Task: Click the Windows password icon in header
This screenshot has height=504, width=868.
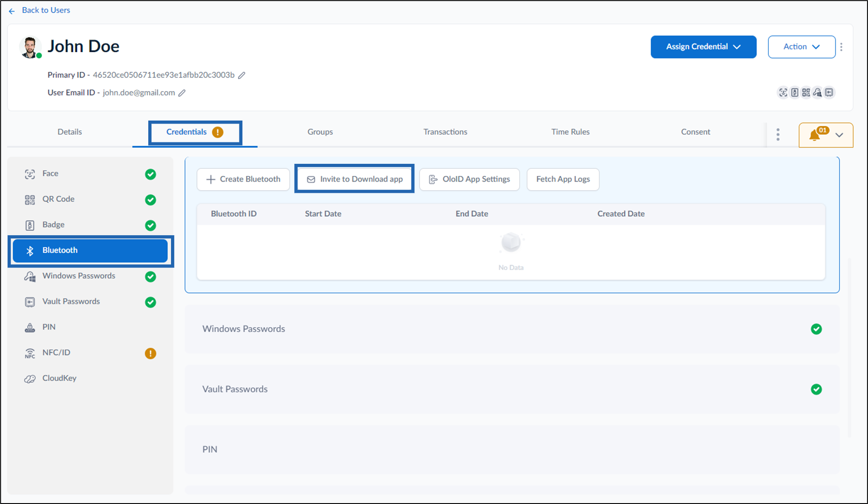Action: (x=817, y=92)
